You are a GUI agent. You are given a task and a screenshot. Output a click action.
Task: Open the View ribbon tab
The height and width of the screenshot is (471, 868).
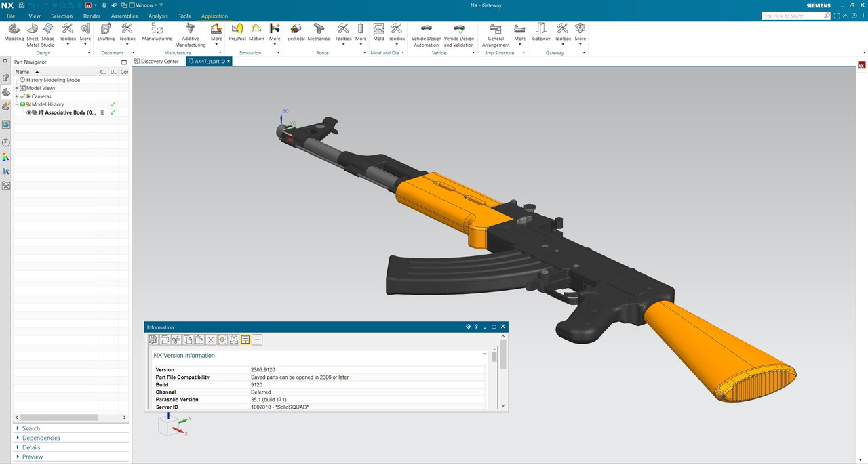34,16
